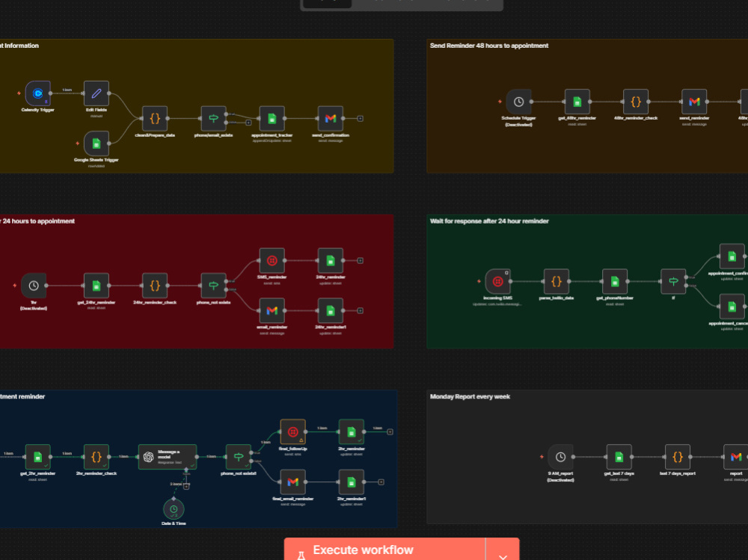The image size is (748, 560).
Task: Click plus connector after send_confirmation node
Action: point(361,118)
